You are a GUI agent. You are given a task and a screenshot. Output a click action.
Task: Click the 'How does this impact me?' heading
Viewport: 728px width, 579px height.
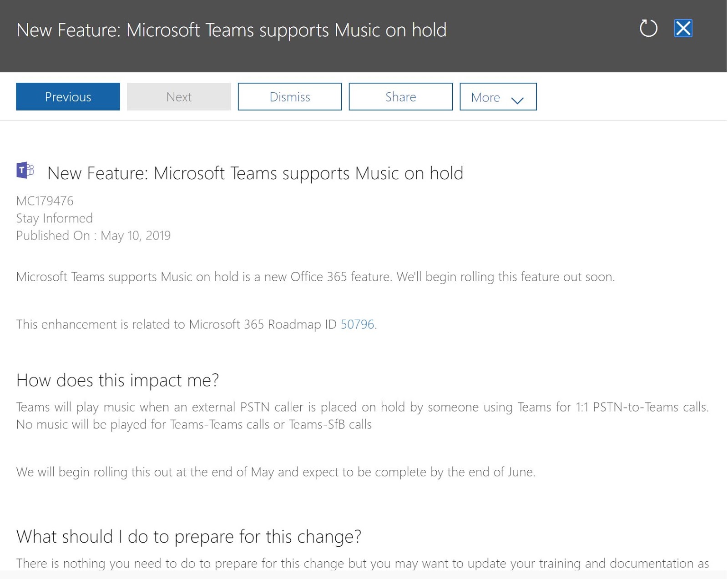click(117, 380)
